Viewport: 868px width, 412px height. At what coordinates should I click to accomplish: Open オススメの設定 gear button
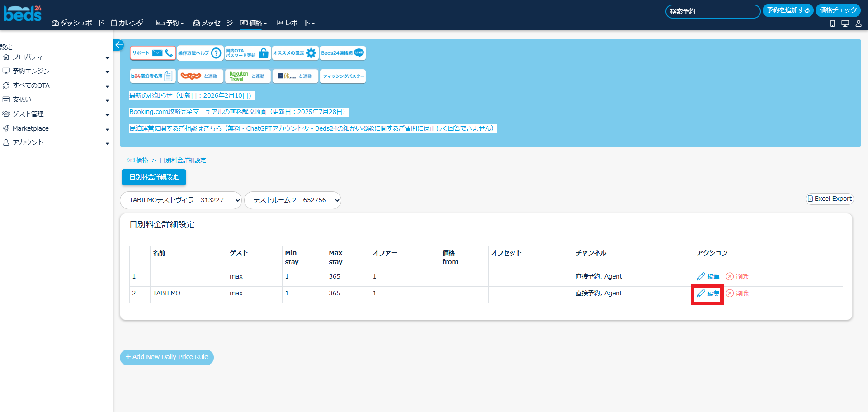295,53
